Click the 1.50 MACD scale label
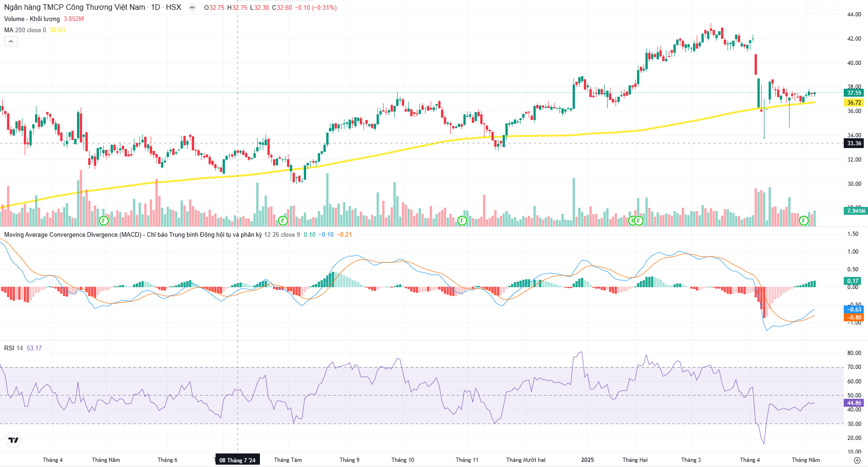The image size is (868, 467). (x=853, y=234)
